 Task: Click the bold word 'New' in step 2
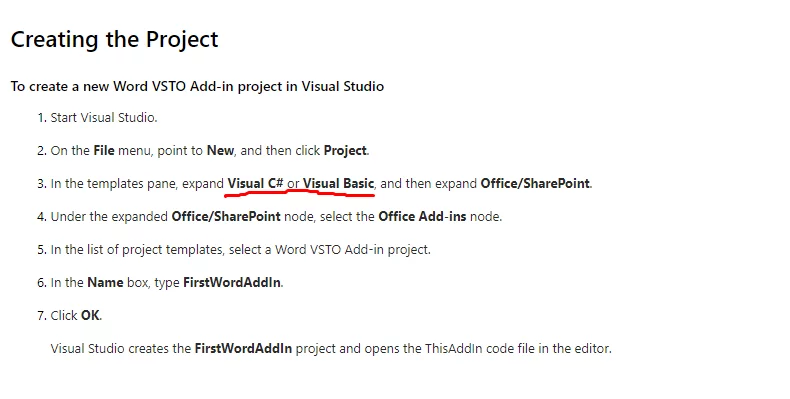pos(220,150)
